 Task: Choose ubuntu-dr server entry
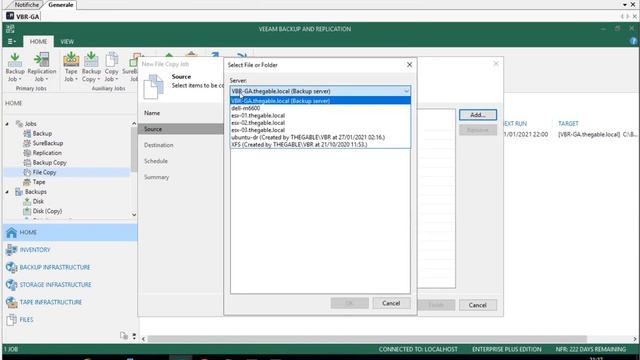(x=320, y=138)
